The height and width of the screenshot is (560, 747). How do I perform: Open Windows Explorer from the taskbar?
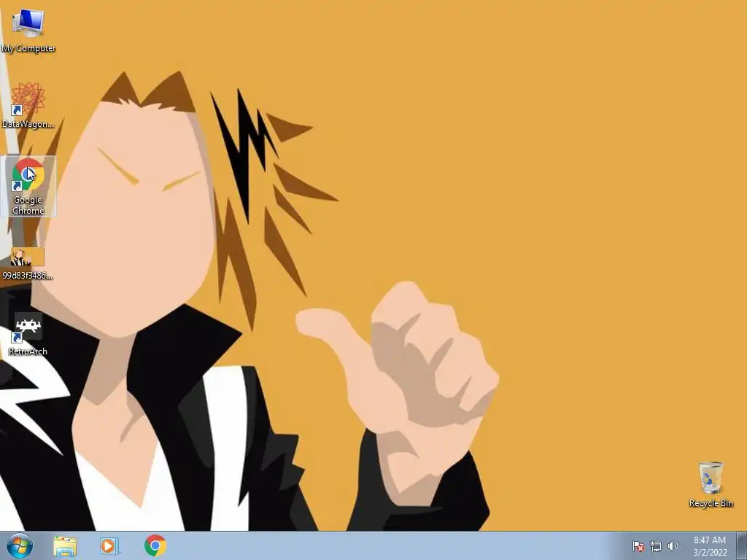coord(65,546)
